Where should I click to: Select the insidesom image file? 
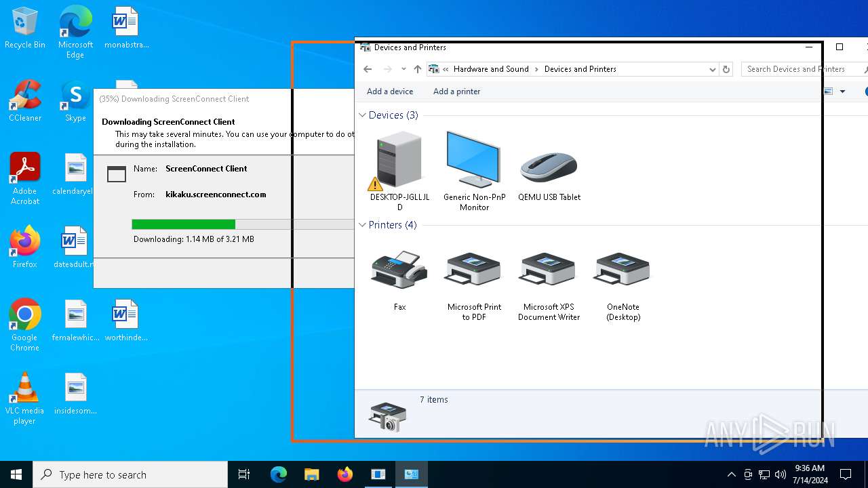[x=75, y=394]
